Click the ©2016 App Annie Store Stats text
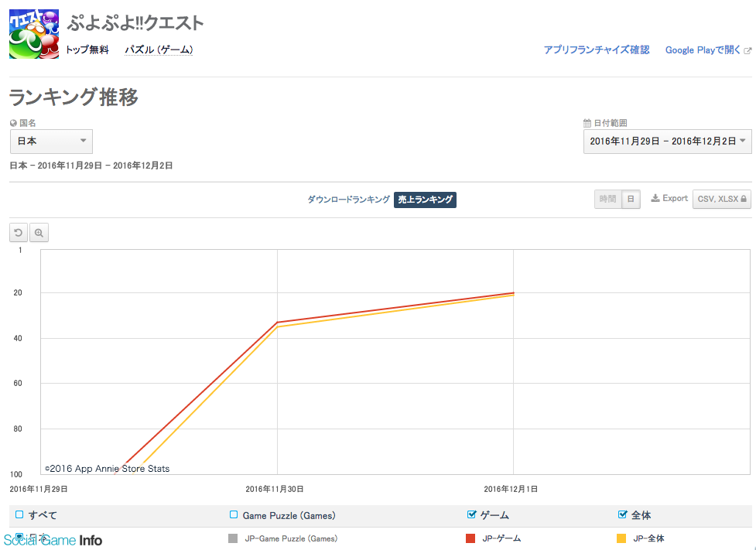756x550 pixels. (107, 469)
